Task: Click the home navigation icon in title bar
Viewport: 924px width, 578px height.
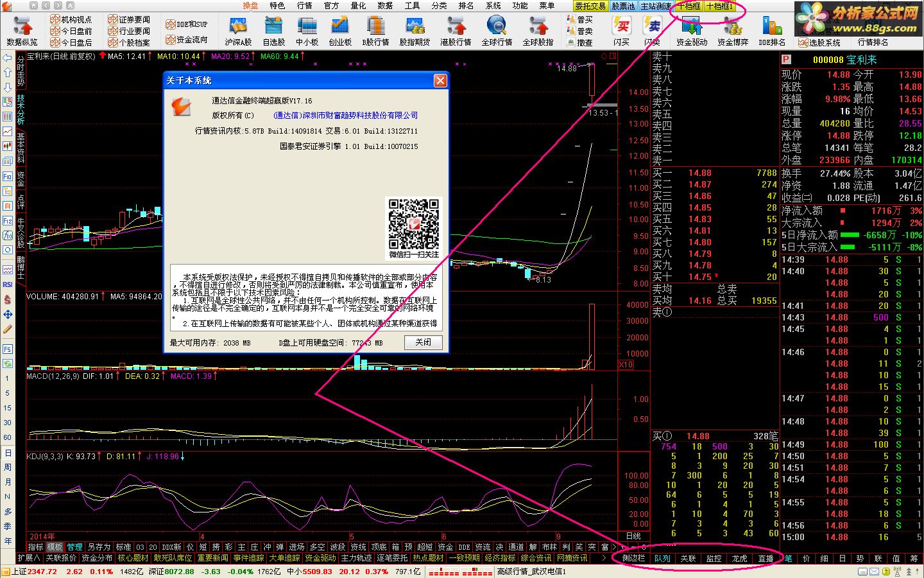Action: [x=34, y=5]
